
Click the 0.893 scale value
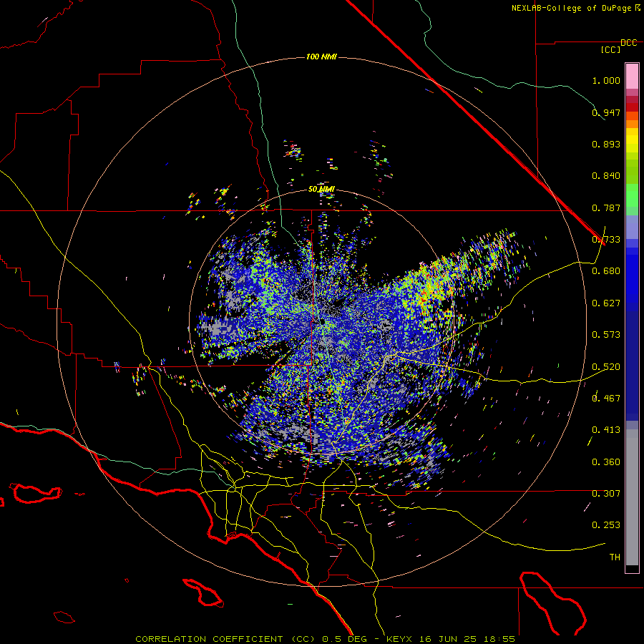pos(606,144)
